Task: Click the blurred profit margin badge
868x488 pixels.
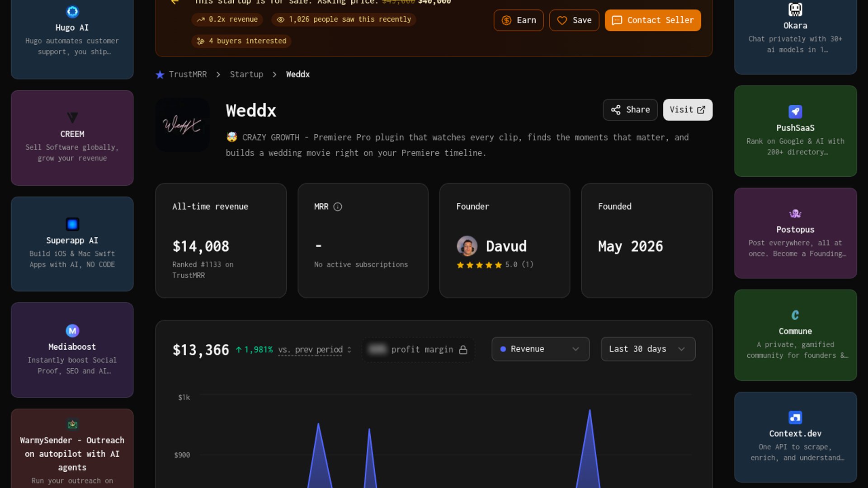Action: pos(418,350)
